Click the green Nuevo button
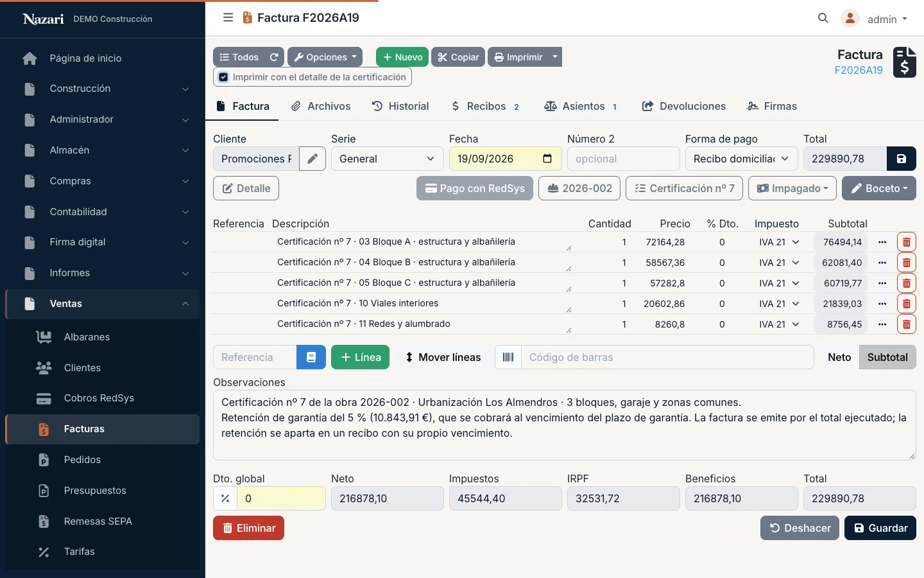924x578 pixels. point(402,57)
